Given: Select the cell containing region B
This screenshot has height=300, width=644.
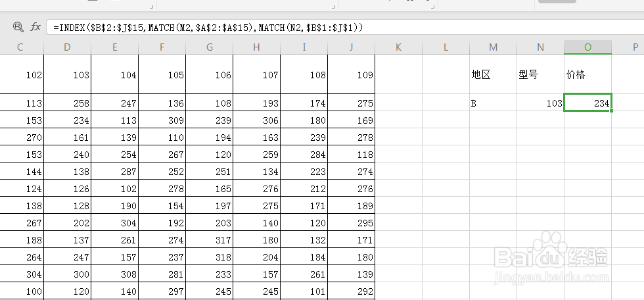Looking at the screenshot, I should 494,103.
